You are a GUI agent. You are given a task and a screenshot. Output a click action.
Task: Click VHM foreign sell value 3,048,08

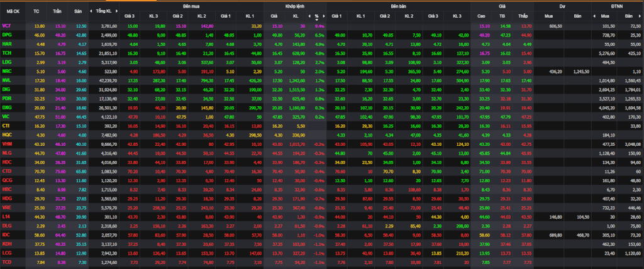pyautogui.click(x=633, y=144)
